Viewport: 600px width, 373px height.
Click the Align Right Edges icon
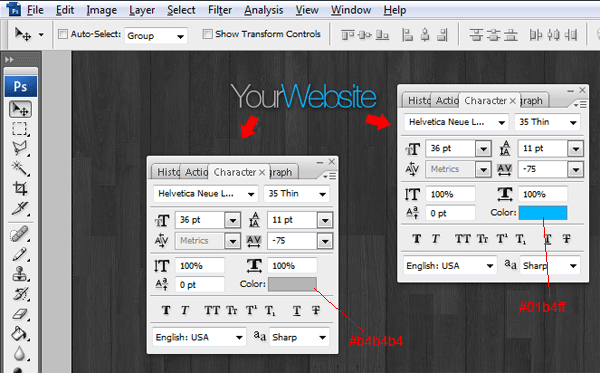tap(442, 35)
